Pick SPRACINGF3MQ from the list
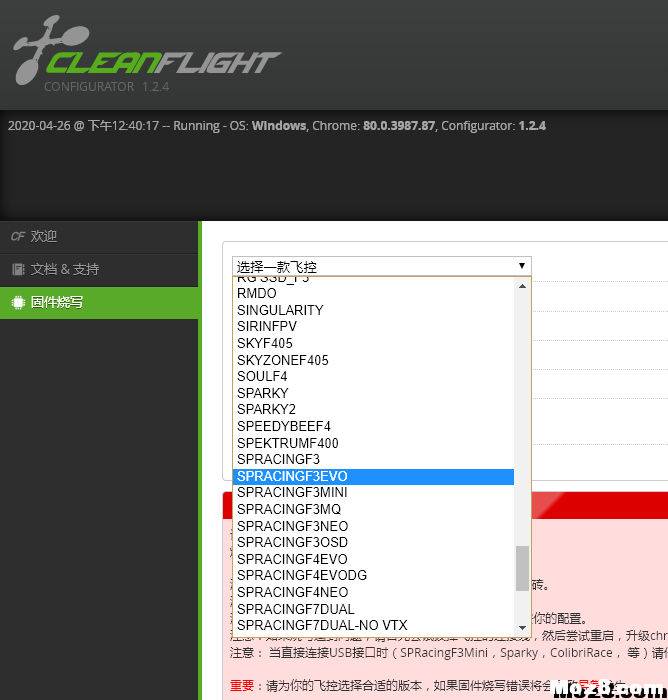 coord(373,509)
